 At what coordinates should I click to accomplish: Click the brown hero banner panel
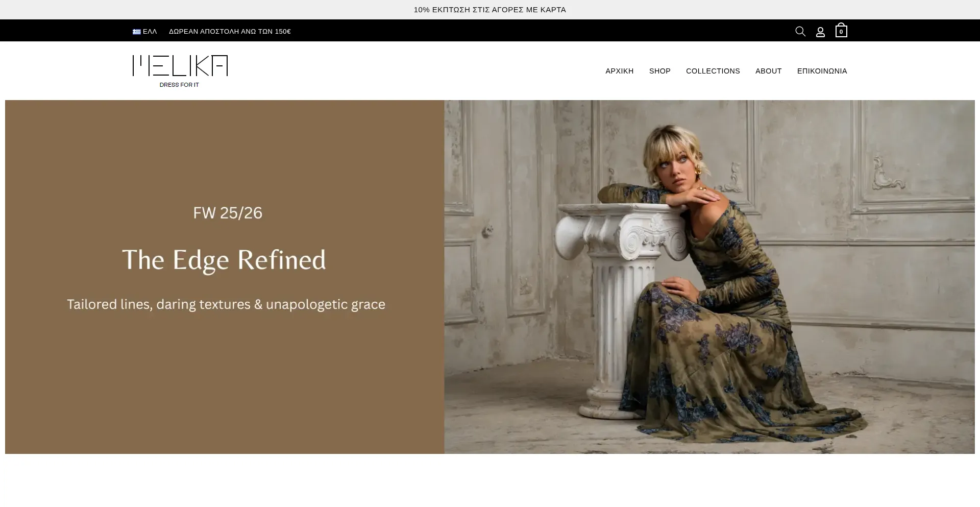(225, 277)
